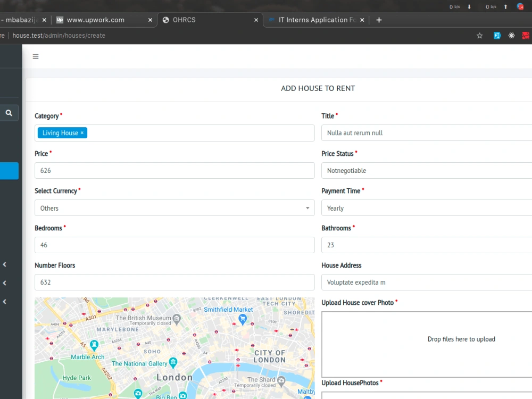Bookmark this page using the star icon
Screen dimensions: 532x399
(x=479, y=36)
